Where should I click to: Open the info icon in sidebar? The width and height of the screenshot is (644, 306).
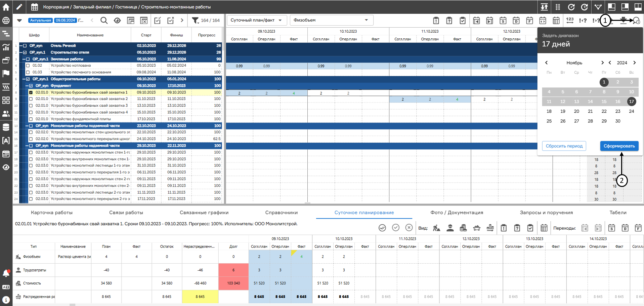pyautogui.click(x=6, y=300)
